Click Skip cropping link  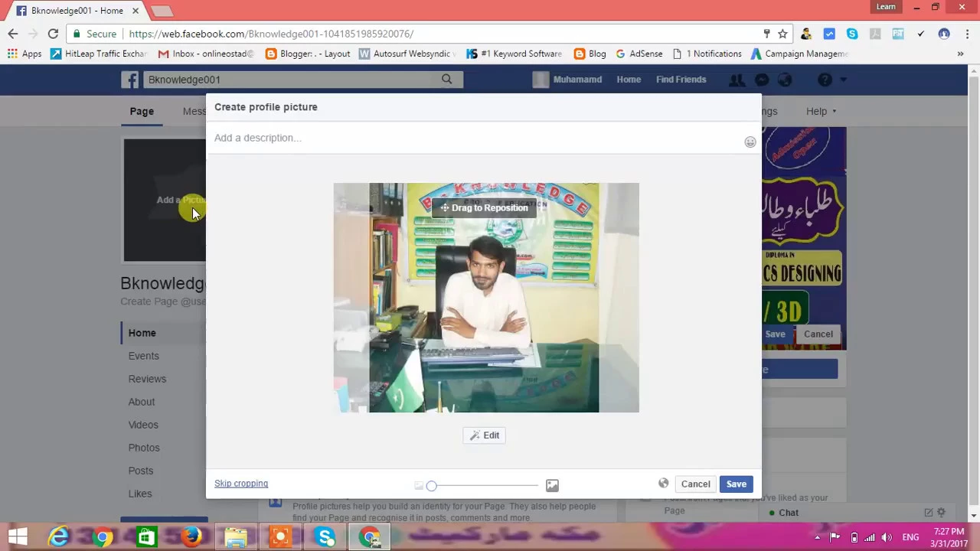click(x=241, y=484)
